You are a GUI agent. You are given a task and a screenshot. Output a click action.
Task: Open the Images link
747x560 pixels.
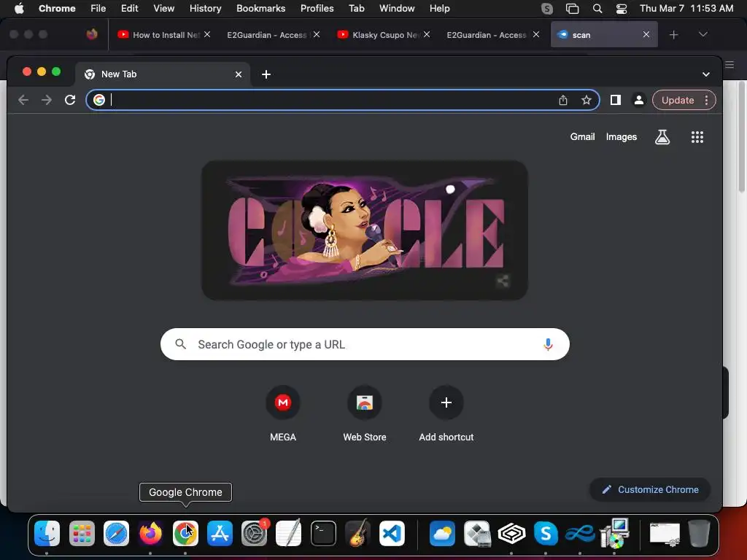click(622, 136)
